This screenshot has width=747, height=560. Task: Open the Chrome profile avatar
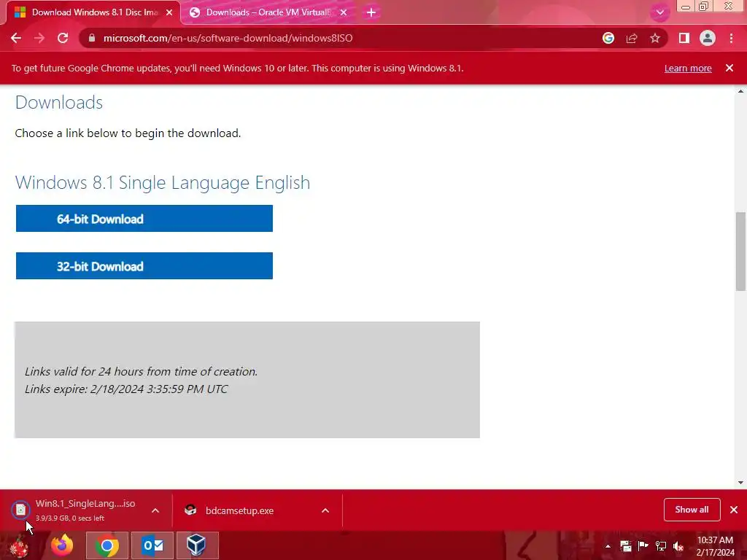[x=708, y=38]
